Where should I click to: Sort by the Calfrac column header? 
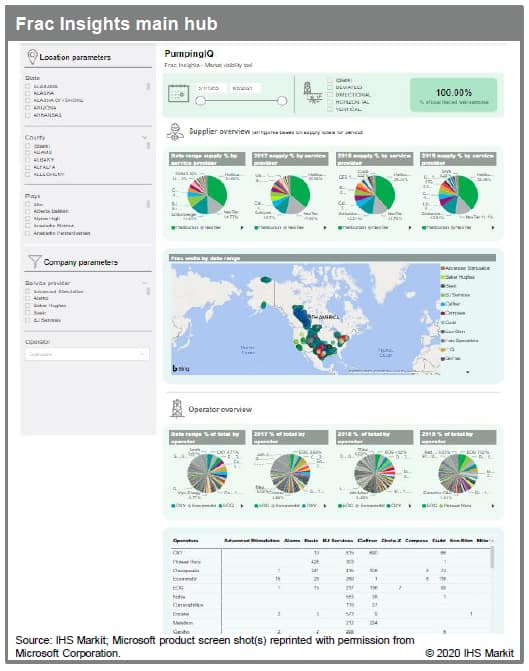367,540
